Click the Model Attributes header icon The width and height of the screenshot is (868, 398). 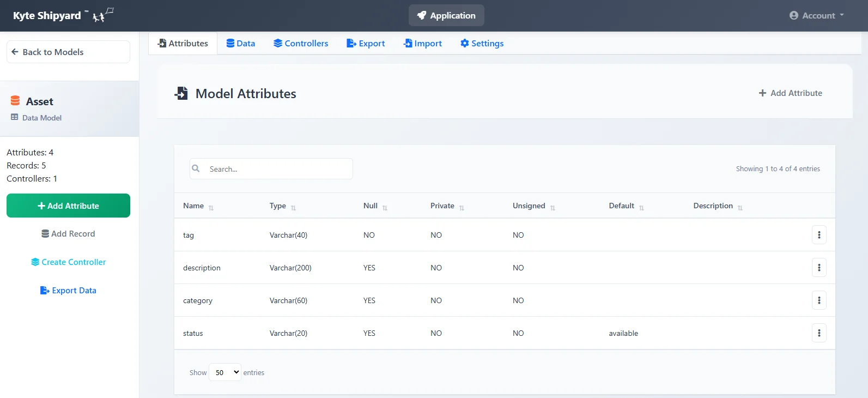tap(181, 93)
